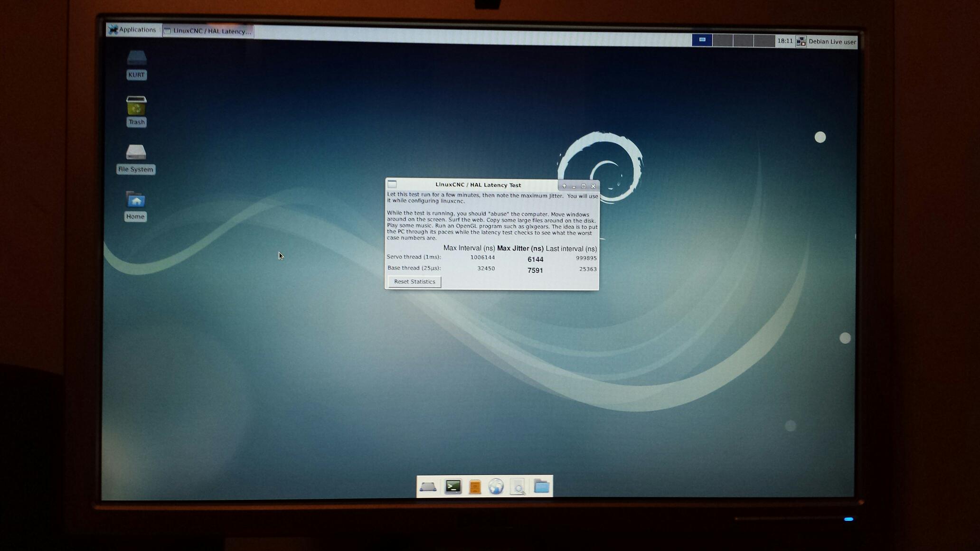The image size is (980, 551).
Task: Switch to the third workspace
Action: click(x=744, y=41)
